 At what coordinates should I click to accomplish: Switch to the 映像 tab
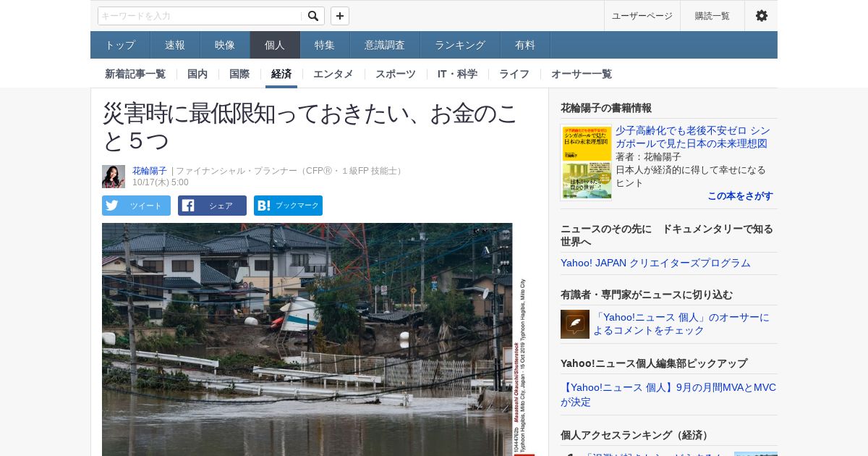click(225, 45)
